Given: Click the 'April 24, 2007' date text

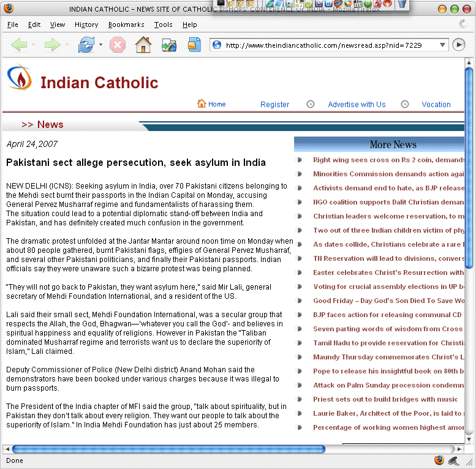Looking at the screenshot, I should [32, 144].
